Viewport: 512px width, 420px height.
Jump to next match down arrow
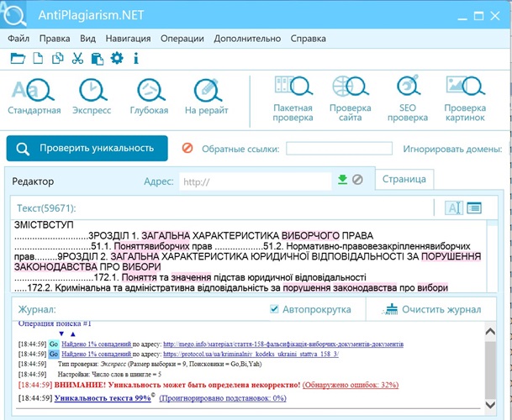61,333
